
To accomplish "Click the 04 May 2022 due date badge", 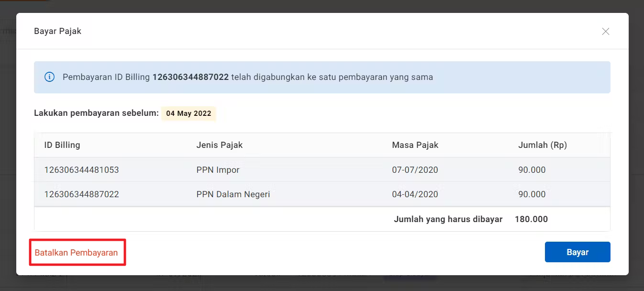I will [x=189, y=113].
